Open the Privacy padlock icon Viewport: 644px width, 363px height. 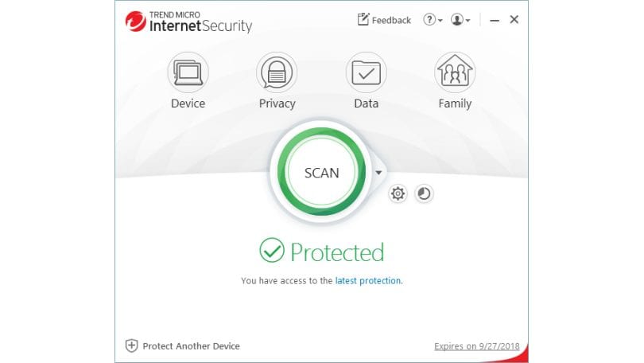pos(277,72)
